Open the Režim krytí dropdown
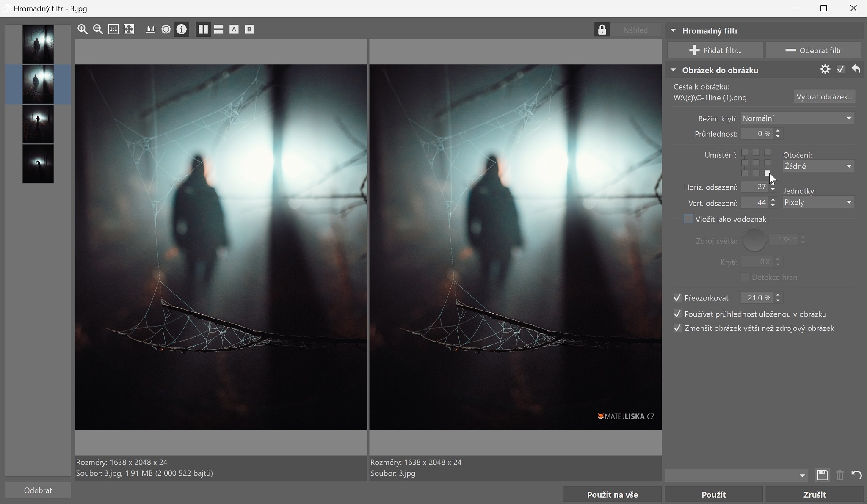This screenshot has height=504, width=867. click(x=797, y=118)
